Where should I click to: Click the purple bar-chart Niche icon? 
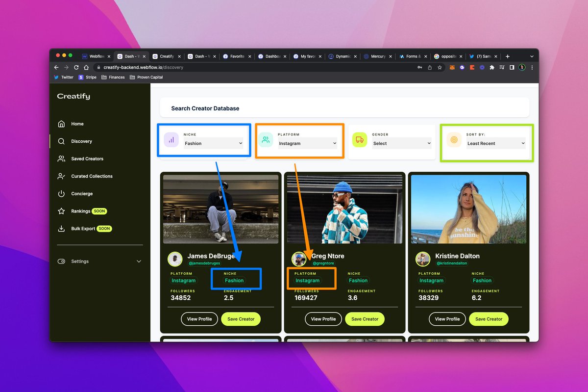(x=171, y=140)
